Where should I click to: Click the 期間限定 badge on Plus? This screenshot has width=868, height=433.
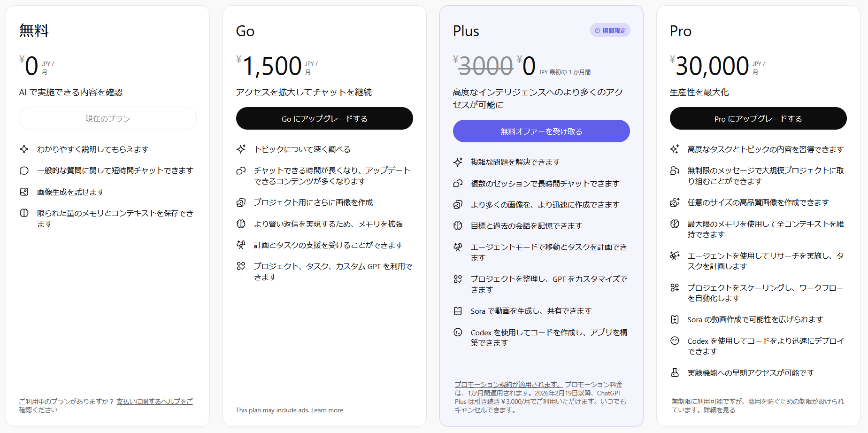coord(610,31)
